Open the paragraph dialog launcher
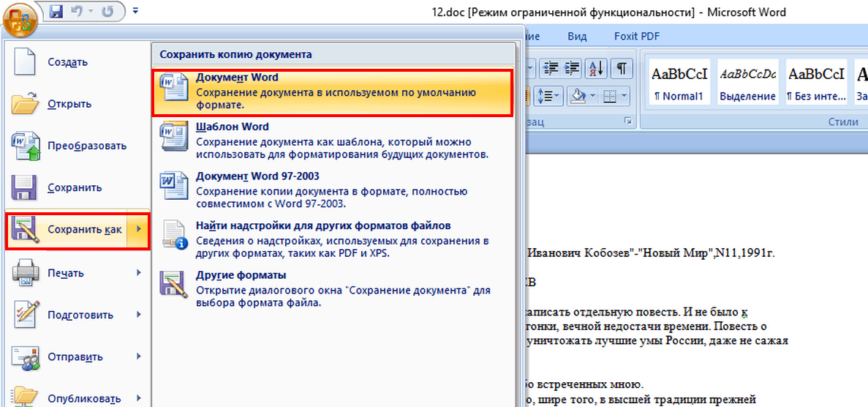Screen dimensions: 868x407 [x=628, y=121]
